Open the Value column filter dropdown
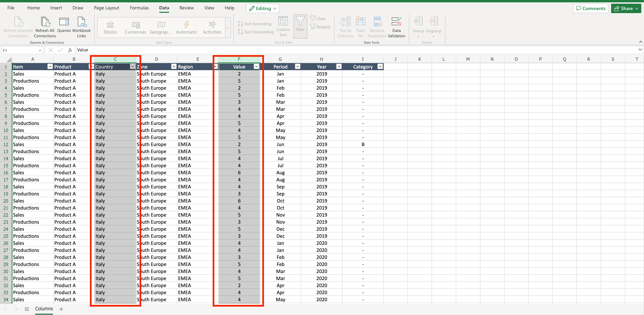Viewport: 644px width, 315px height. [x=257, y=66]
